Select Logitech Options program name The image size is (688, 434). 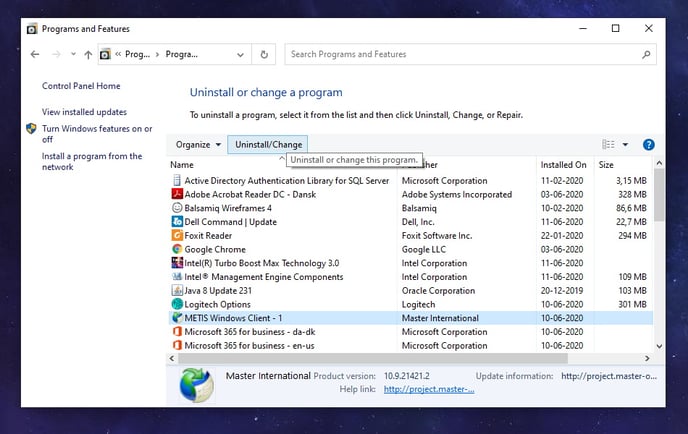[x=217, y=304]
